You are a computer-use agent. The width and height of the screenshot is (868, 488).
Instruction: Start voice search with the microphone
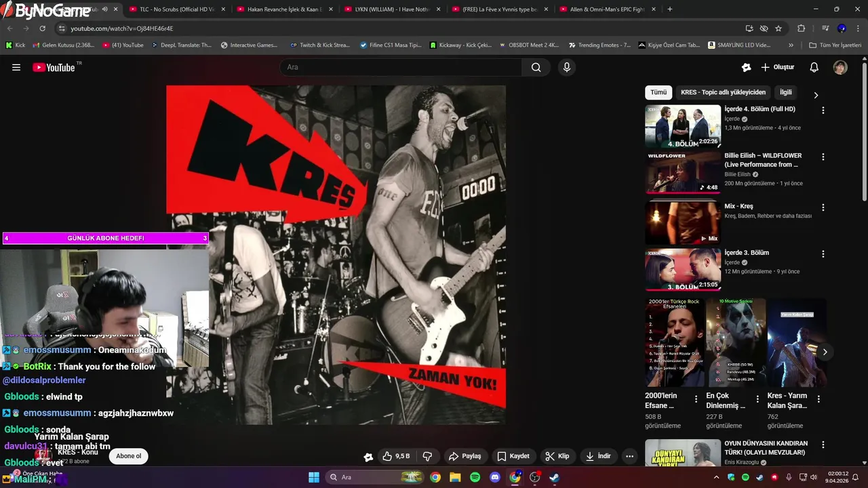(567, 67)
